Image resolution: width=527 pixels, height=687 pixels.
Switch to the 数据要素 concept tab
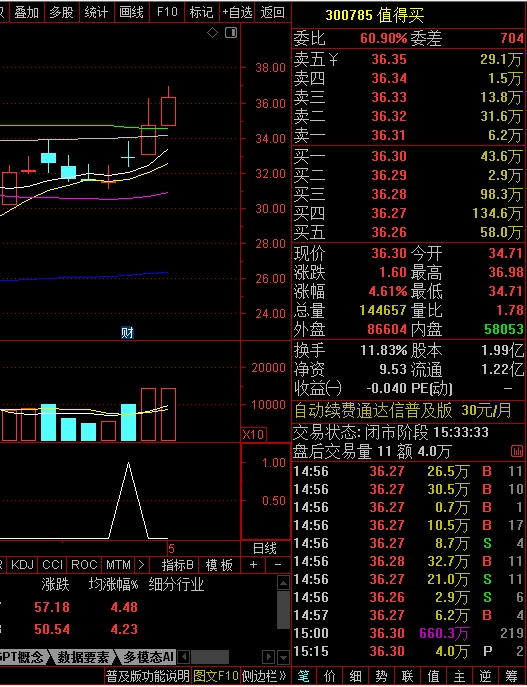point(83,657)
